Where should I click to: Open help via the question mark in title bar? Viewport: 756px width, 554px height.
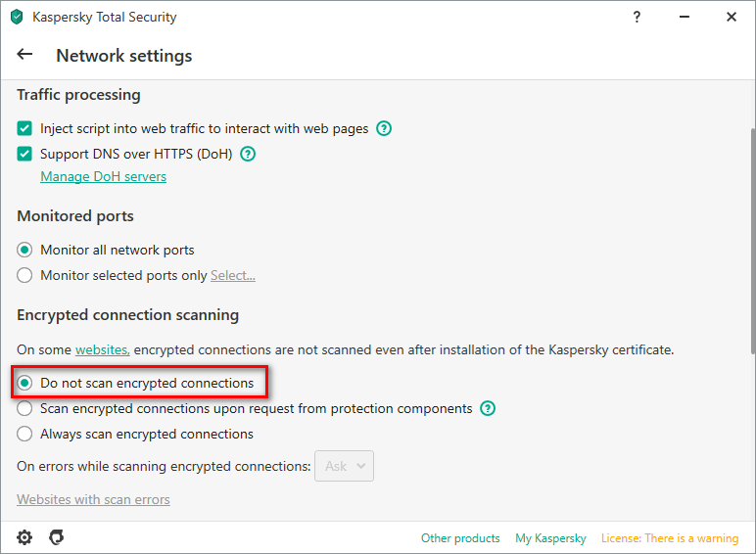click(637, 18)
